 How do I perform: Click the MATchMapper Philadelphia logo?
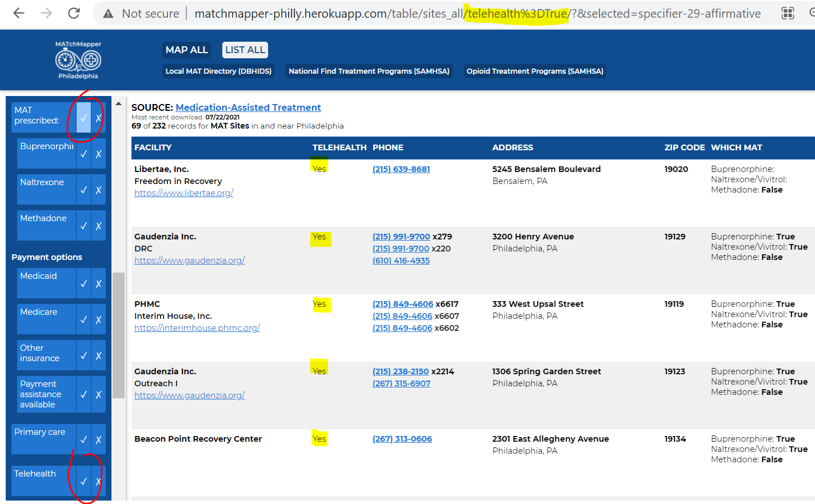[x=78, y=60]
